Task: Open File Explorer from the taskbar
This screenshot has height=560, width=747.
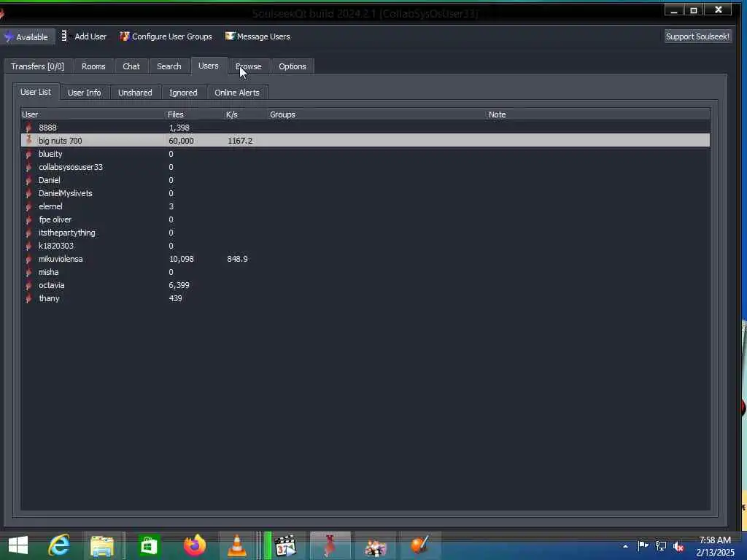Action: (102, 546)
